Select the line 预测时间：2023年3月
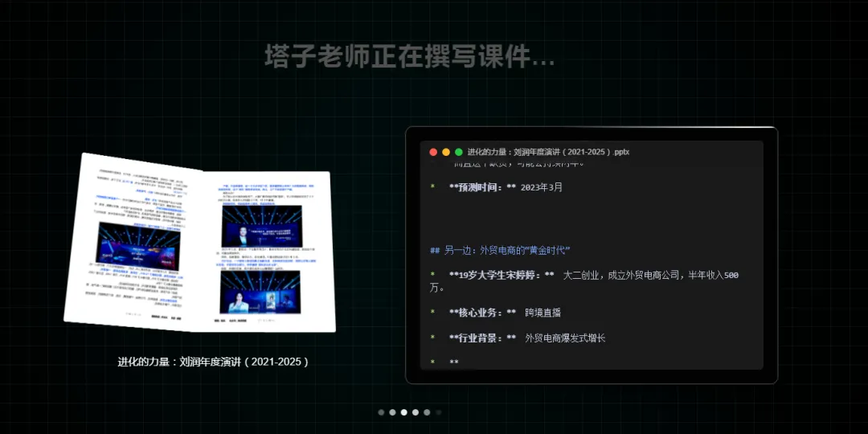This screenshot has height=434, width=868. point(497,187)
